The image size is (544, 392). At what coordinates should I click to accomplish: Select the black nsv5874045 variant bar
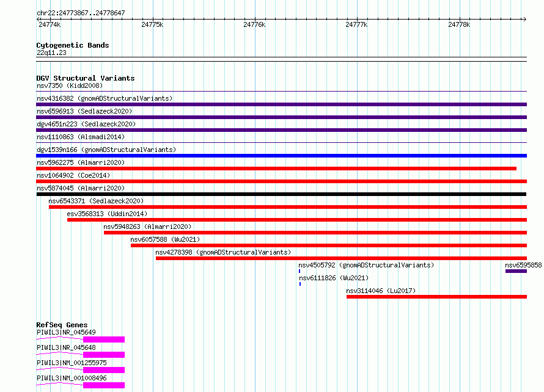281,194
